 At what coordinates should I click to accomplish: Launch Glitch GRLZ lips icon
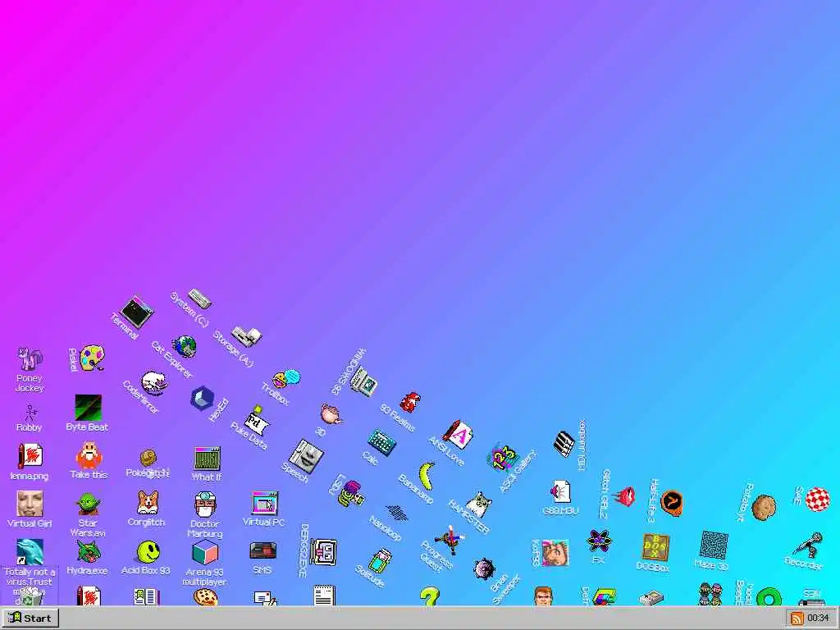tap(624, 496)
